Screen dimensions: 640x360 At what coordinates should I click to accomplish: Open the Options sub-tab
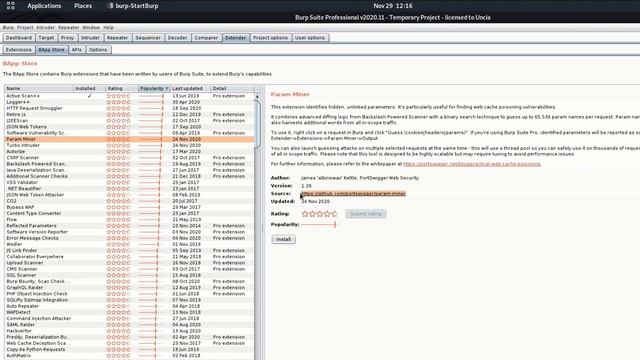[x=98, y=50]
